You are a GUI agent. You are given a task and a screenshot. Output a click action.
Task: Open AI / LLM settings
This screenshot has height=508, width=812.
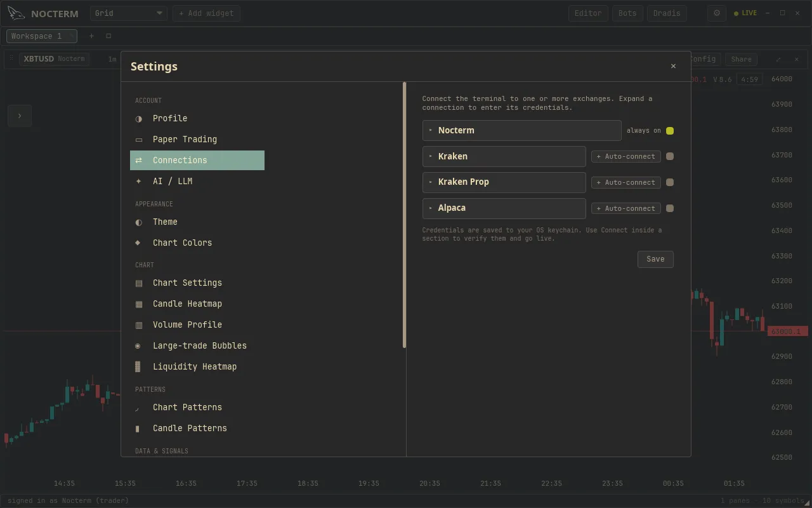coord(197,182)
